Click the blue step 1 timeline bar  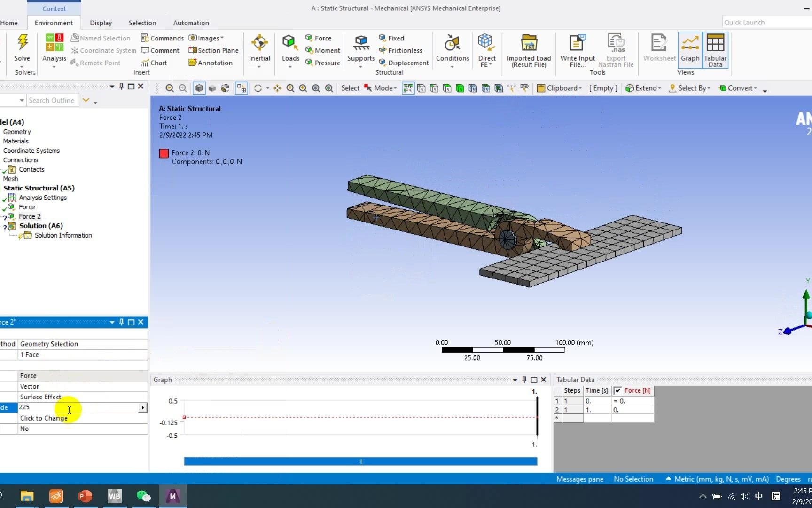[x=360, y=461]
